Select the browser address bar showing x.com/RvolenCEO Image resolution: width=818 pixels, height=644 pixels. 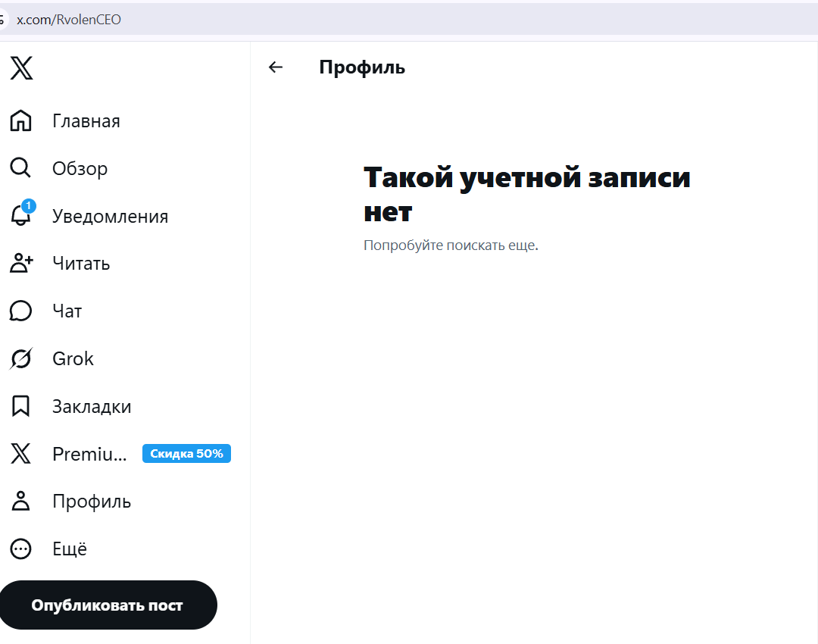[x=69, y=19]
